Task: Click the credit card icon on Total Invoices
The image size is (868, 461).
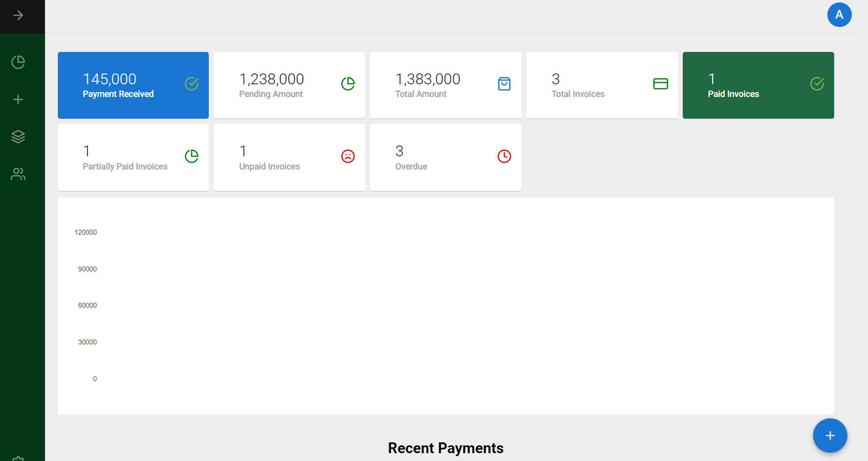Action: (x=660, y=84)
